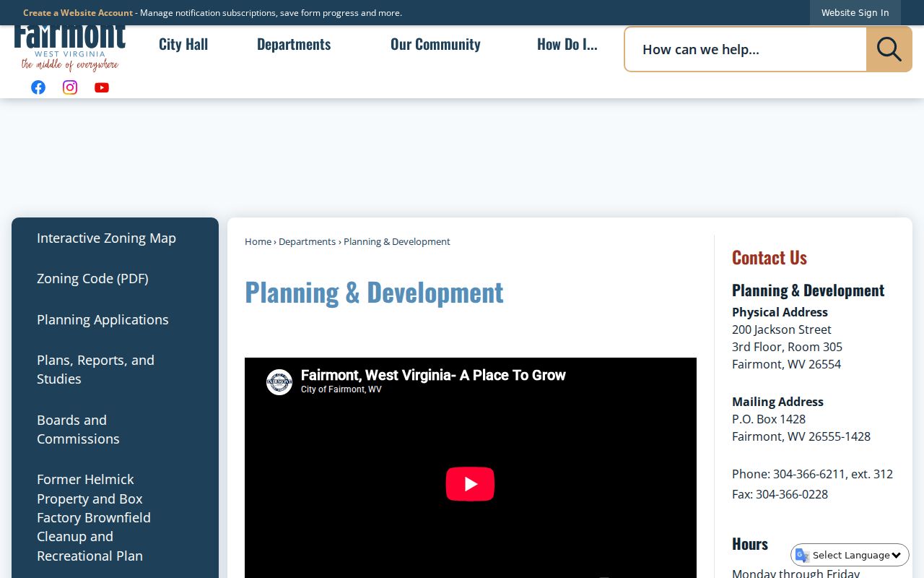This screenshot has width=924, height=578.
Task: Click the 'Hours' heading
Action: (750, 544)
